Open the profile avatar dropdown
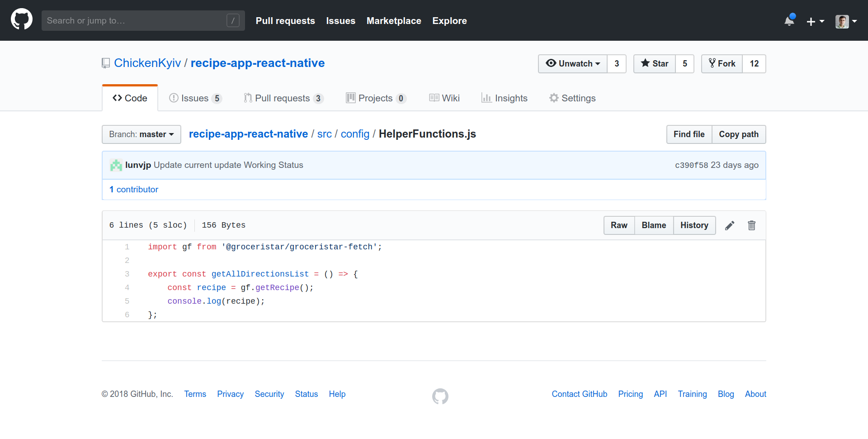 [x=845, y=21]
